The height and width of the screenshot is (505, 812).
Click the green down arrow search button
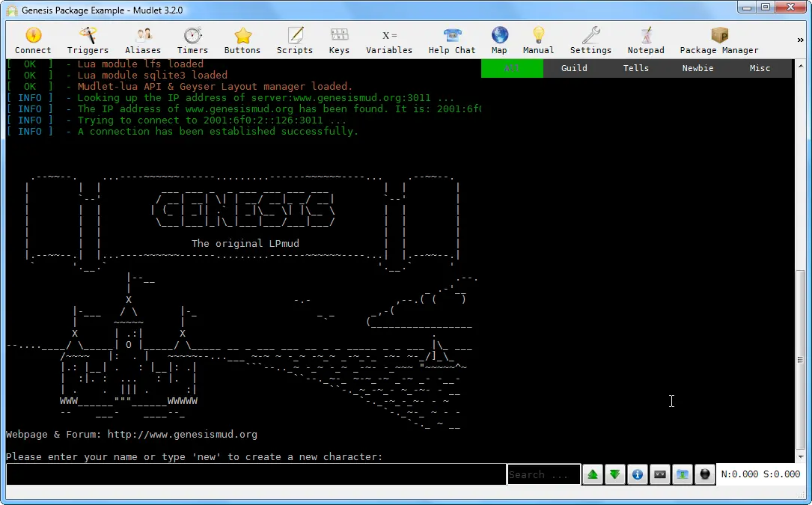[614, 474]
